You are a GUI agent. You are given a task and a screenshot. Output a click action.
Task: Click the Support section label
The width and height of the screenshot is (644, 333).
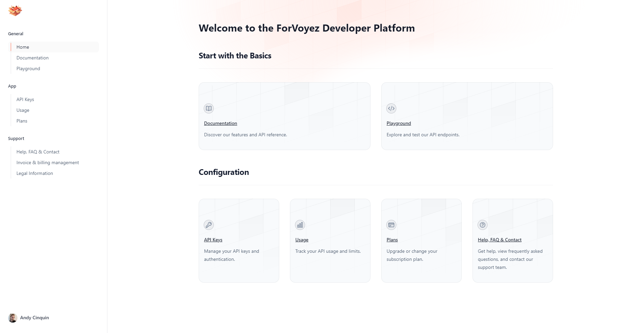(x=16, y=138)
